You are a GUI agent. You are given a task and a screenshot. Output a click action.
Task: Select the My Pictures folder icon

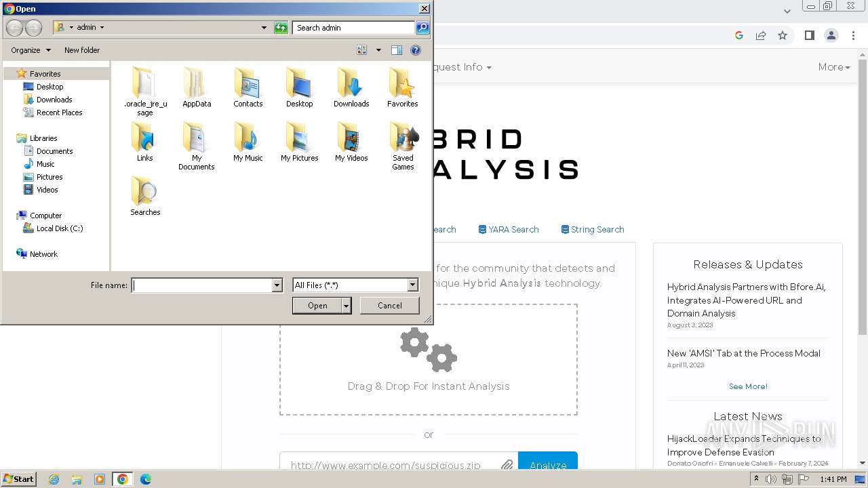point(300,141)
